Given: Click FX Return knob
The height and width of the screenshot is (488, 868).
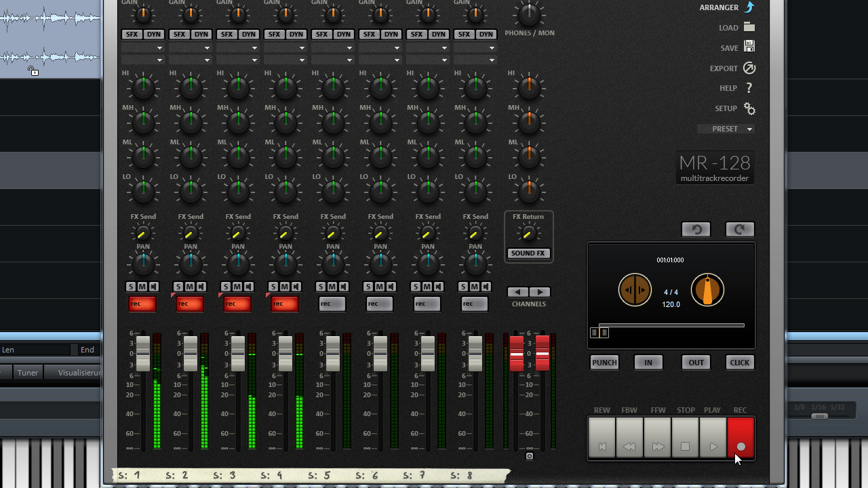Looking at the screenshot, I should click(528, 234).
